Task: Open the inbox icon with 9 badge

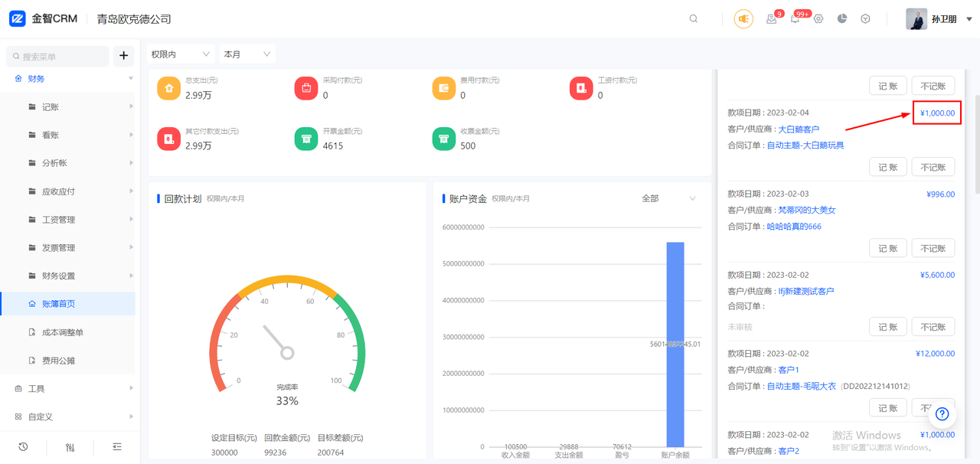Action: point(772,19)
